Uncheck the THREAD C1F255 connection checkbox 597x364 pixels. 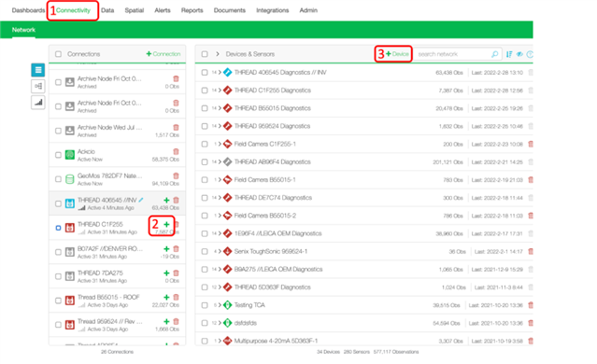tap(58, 228)
